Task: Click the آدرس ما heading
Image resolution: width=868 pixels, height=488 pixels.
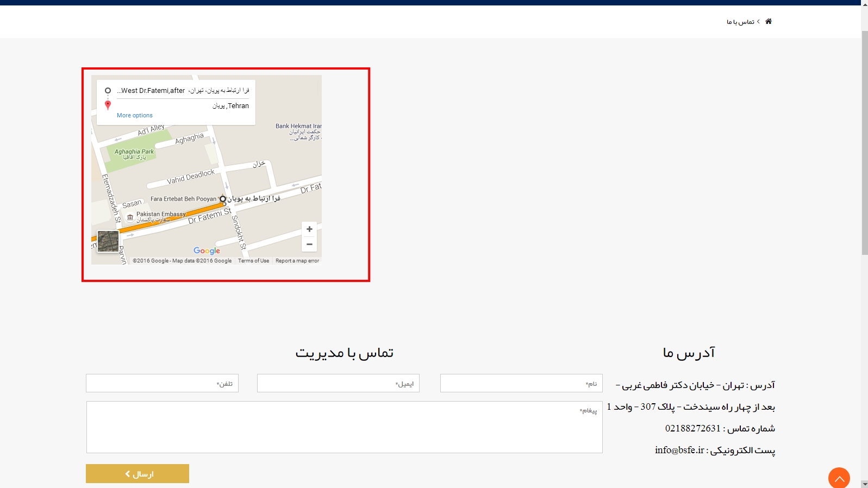Action: (689, 353)
